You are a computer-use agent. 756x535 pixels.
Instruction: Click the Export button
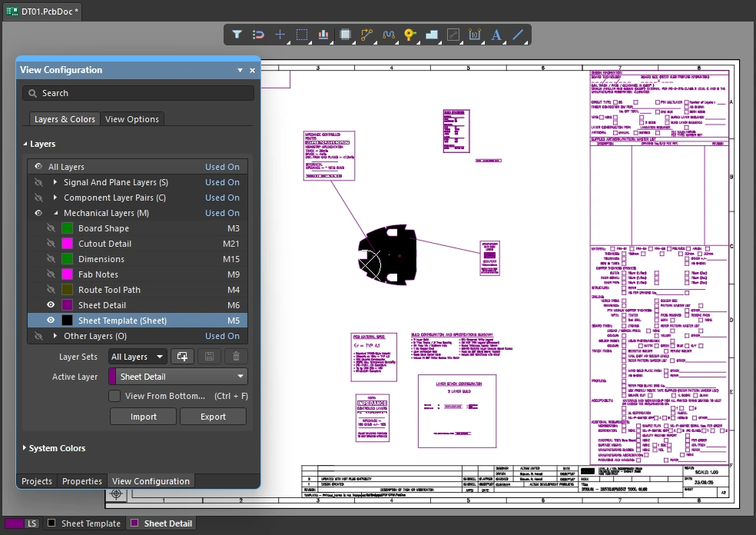point(213,416)
